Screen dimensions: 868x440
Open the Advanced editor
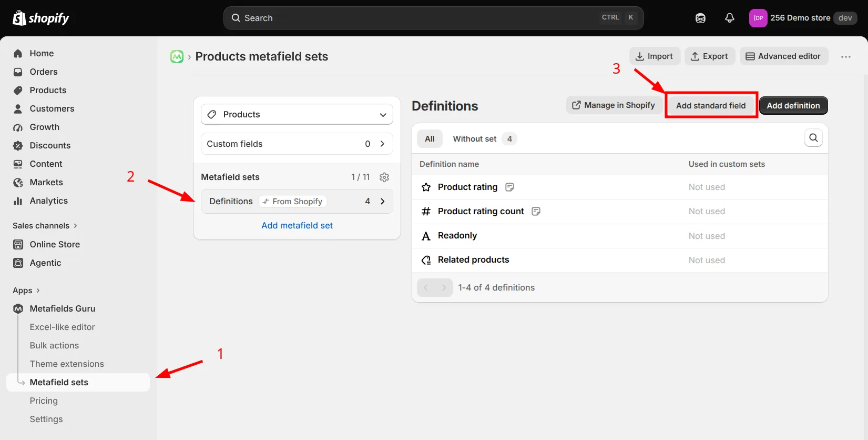[x=783, y=56]
